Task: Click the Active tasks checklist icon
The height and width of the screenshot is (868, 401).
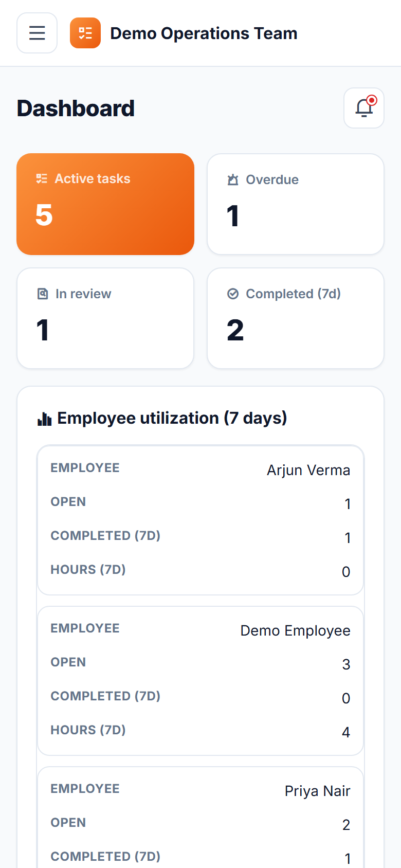Action: (x=42, y=178)
